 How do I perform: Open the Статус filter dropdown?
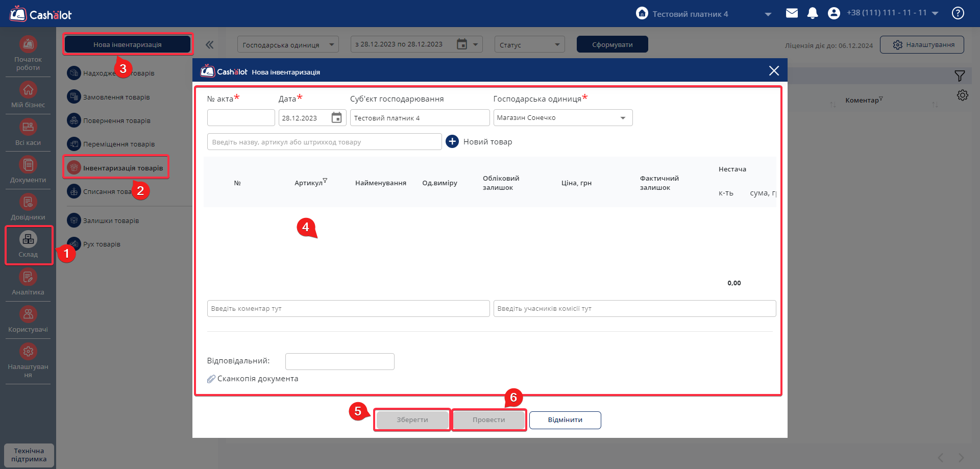click(x=529, y=45)
